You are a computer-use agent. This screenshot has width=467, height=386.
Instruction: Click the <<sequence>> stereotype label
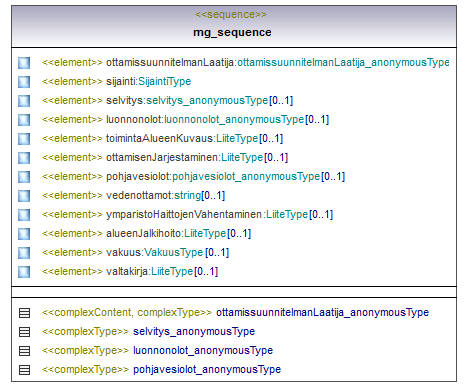(231, 15)
